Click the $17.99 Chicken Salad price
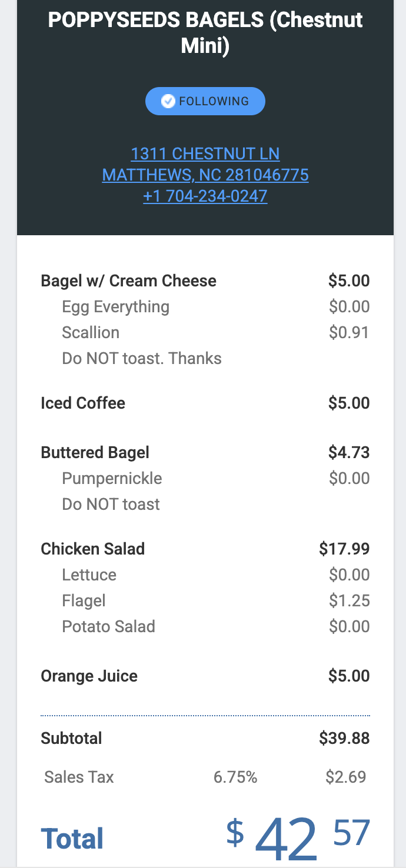The width and height of the screenshot is (406, 868). tap(344, 549)
